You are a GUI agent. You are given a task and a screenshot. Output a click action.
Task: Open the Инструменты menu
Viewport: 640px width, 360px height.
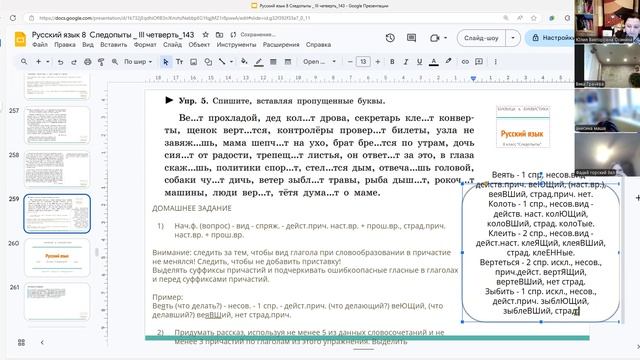[x=236, y=44]
